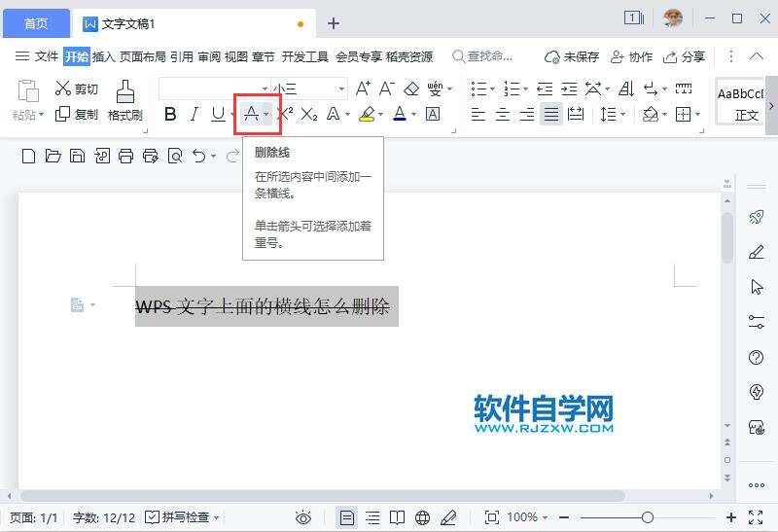Click the sort icon
The height and width of the screenshot is (532, 778).
(626, 89)
